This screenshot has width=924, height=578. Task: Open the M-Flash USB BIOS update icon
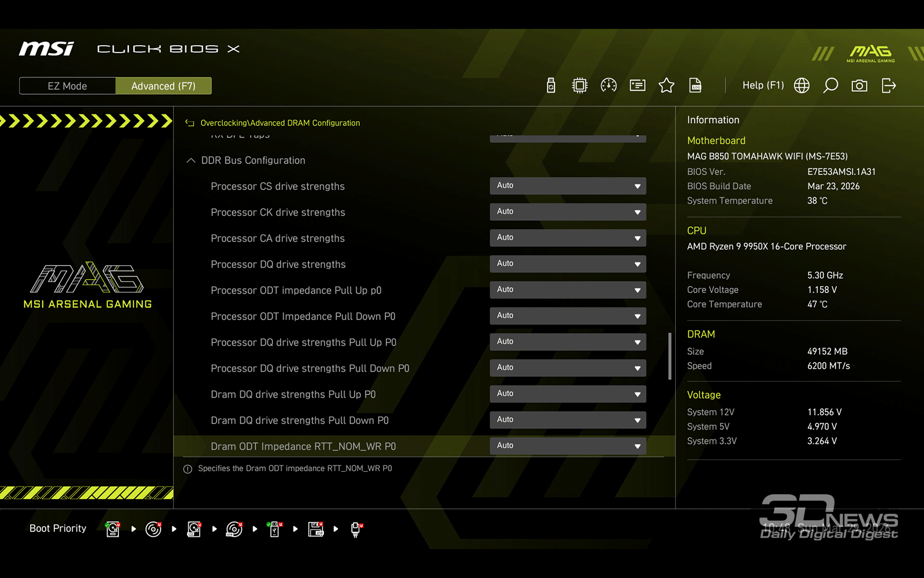[x=551, y=86]
